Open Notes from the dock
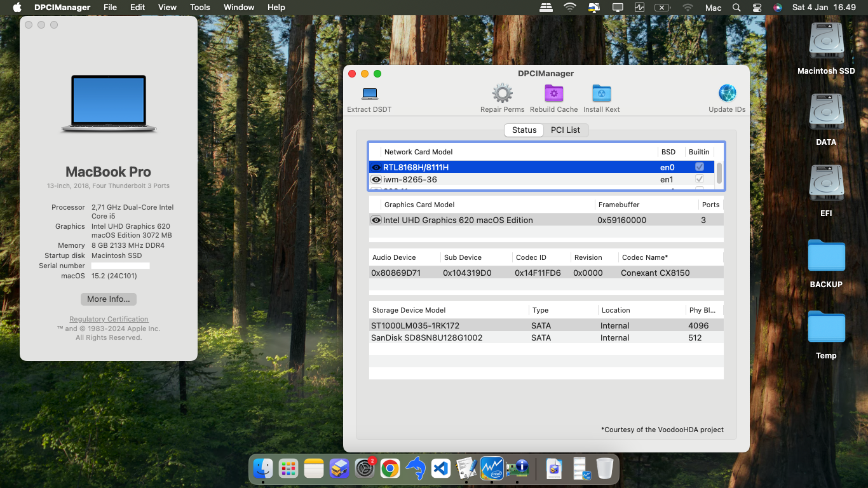 coord(314,469)
